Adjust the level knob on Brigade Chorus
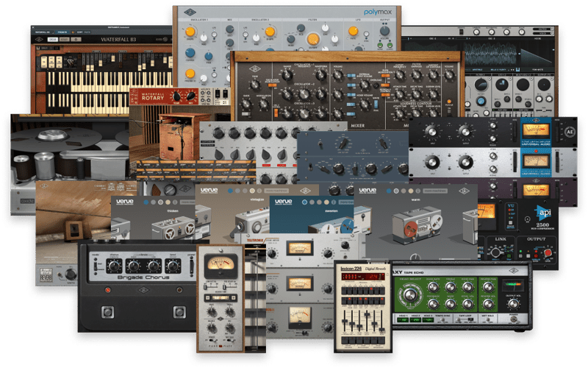 pos(173,266)
